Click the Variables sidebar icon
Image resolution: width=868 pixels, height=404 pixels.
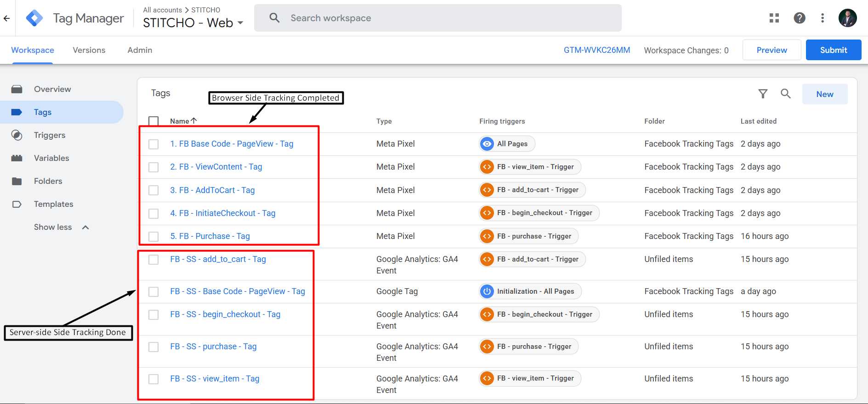(x=17, y=158)
